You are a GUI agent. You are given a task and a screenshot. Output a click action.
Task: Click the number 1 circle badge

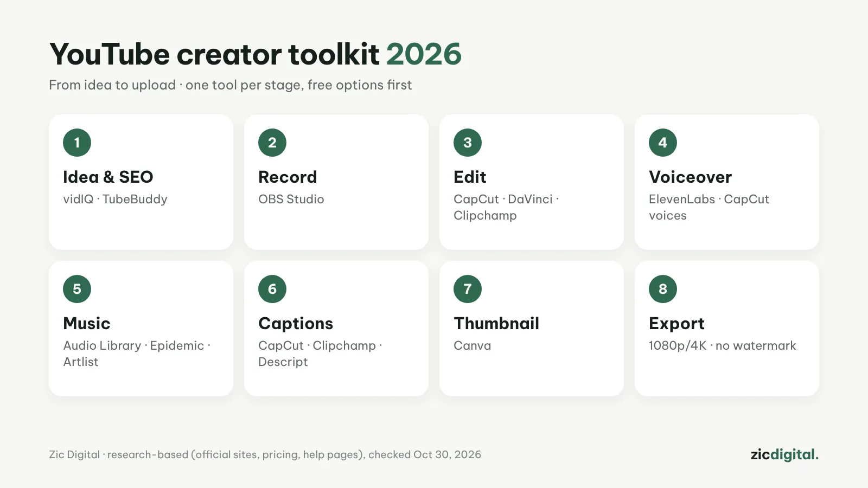[77, 143]
